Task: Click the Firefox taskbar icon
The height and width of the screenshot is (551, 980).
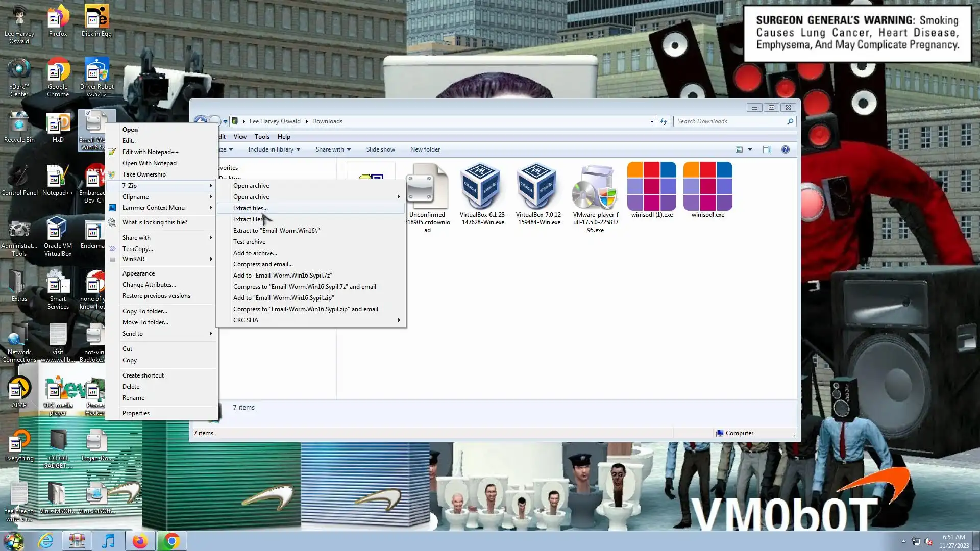Action: point(140,541)
